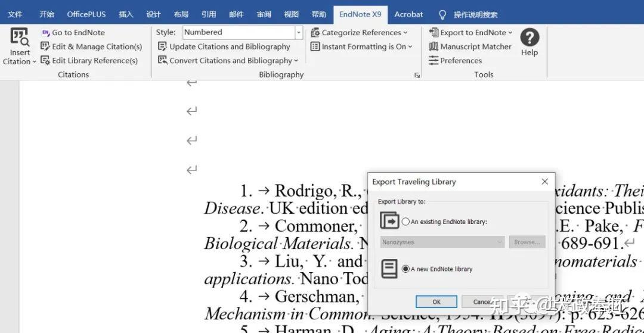
Task: Select the EndNote X9 tab
Action: click(x=360, y=14)
